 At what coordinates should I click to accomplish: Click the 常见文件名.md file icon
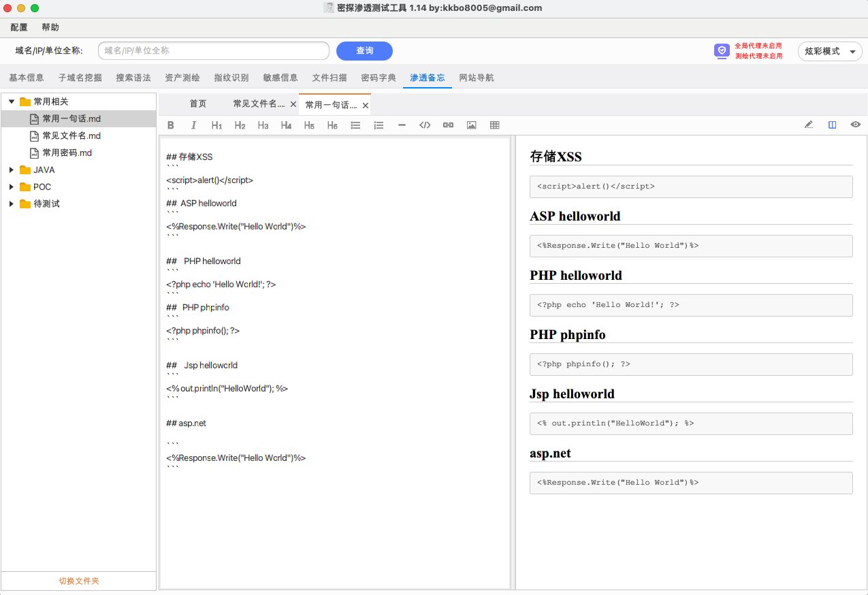[34, 135]
